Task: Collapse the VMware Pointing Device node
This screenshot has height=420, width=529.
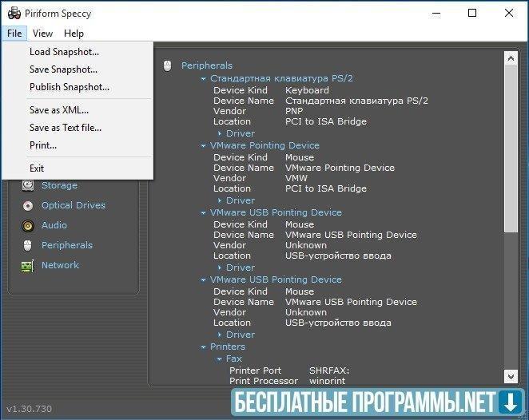Action: [x=203, y=145]
